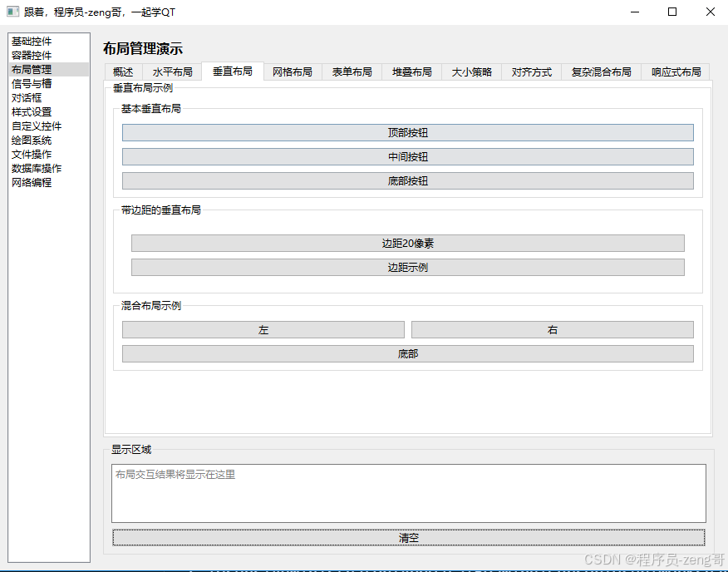This screenshot has width=728, height=572.
Task: Click the 中间按钮 button
Action: (x=408, y=156)
